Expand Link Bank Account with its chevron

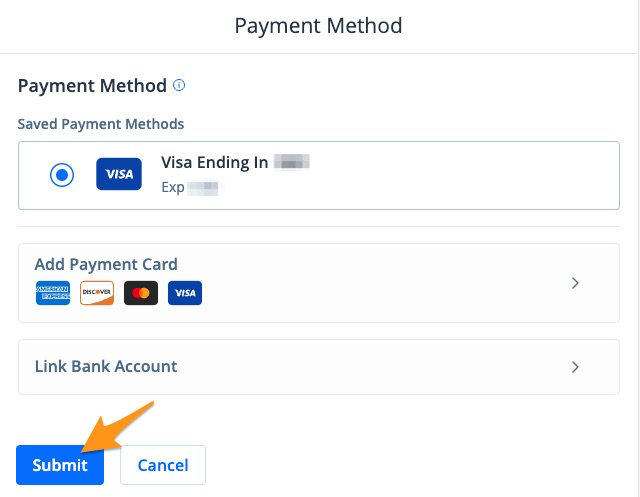pyautogui.click(x=575, y=367)
